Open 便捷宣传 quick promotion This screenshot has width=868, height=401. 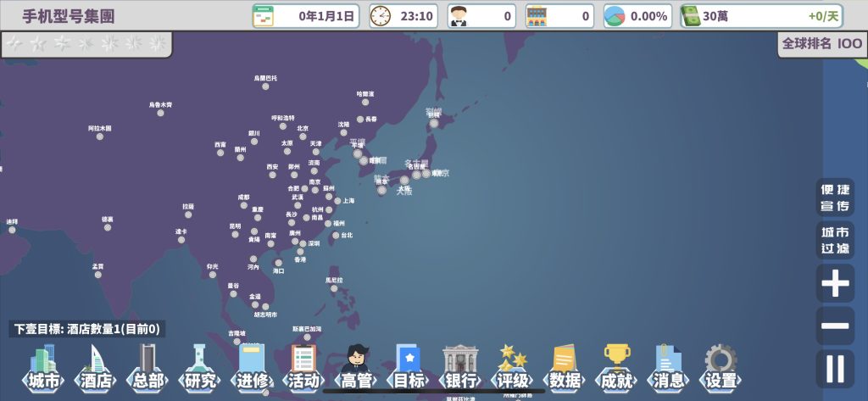(x=835, y=198)
